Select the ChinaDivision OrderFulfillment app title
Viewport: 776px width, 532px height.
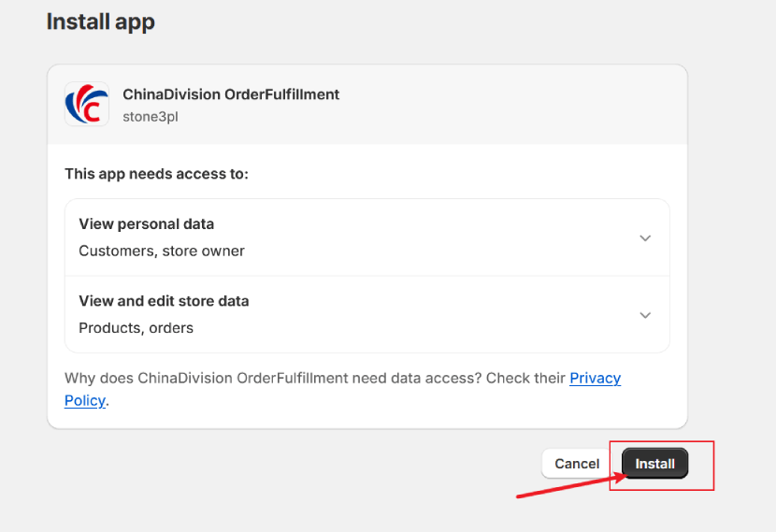(231, 94)
